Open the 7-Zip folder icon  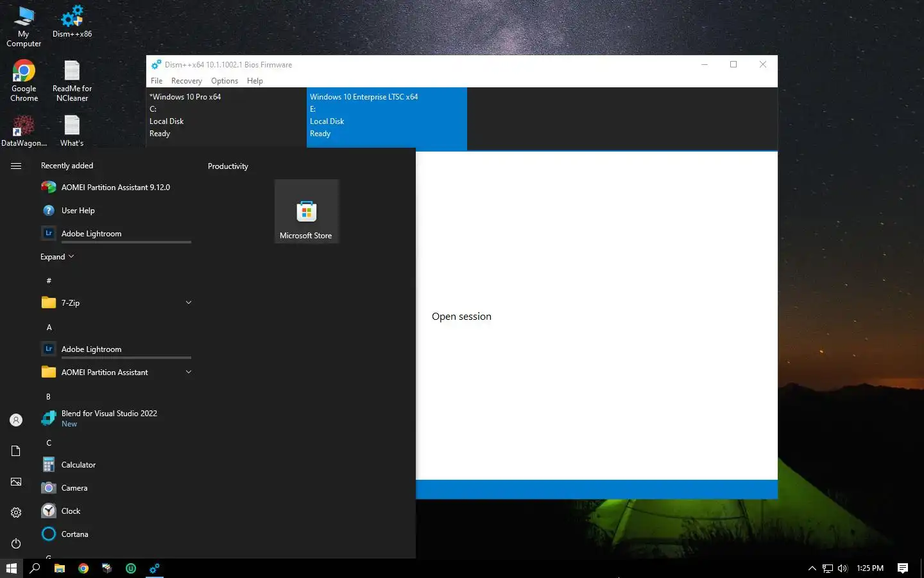coord(49,302)
